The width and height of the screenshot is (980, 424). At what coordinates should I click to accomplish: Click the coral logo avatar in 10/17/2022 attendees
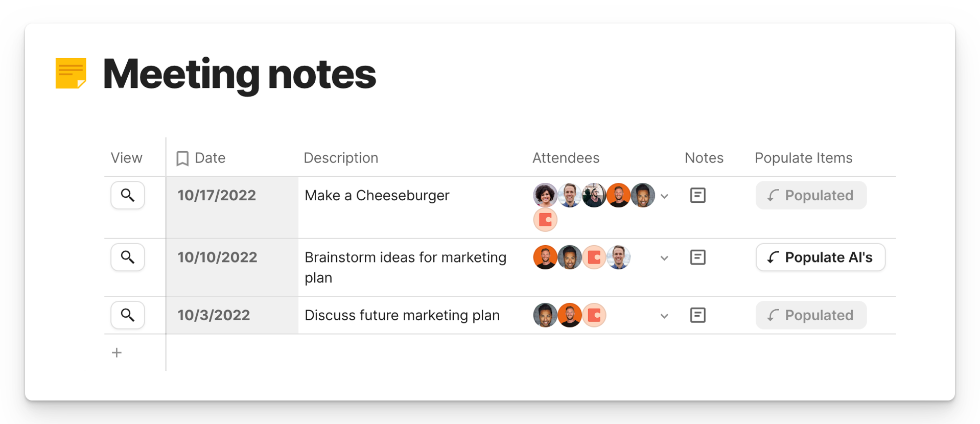pyautogui.click(x=545, y=220)
